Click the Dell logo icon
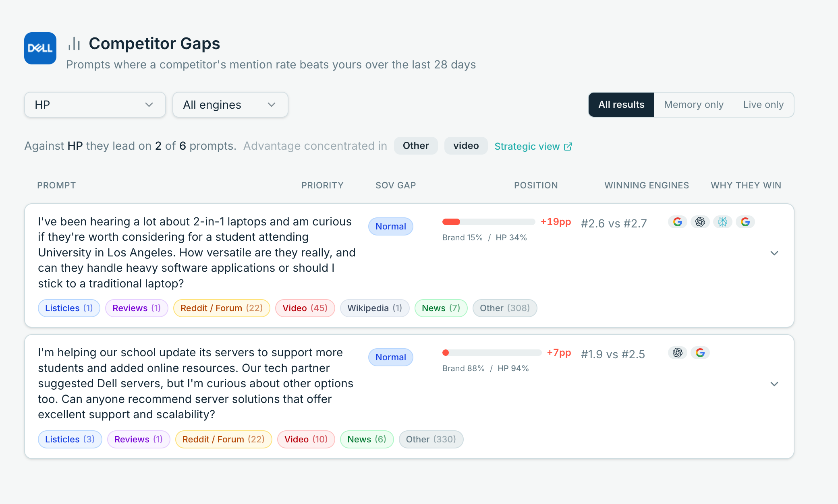Viewport: 838px width, 504px height. [40, 48]
